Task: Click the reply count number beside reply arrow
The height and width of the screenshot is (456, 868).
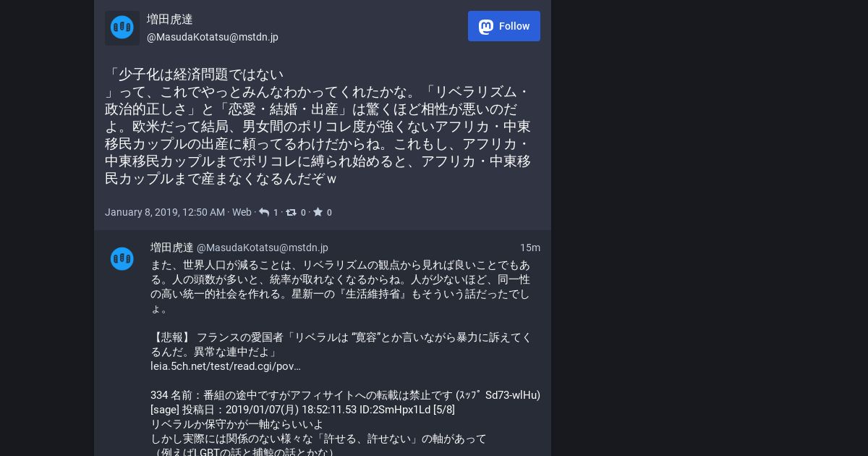Action: pos(276,213)
